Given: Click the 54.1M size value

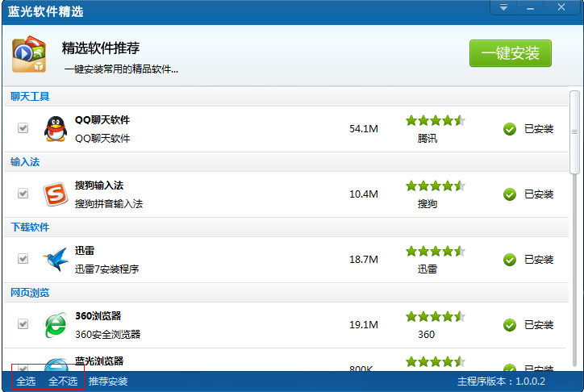Looking at the screenshot, I should pos(364,129).
